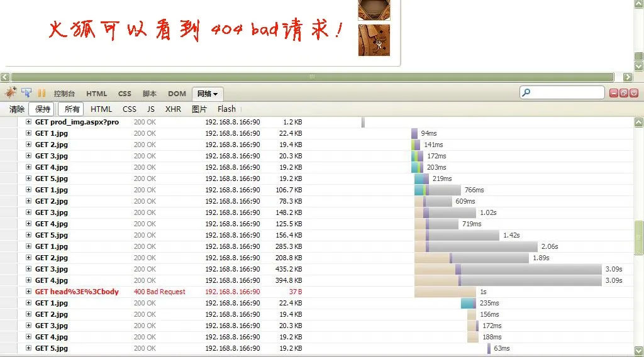Click the network list vertical scrollbar thumb

tap(639, 238)
